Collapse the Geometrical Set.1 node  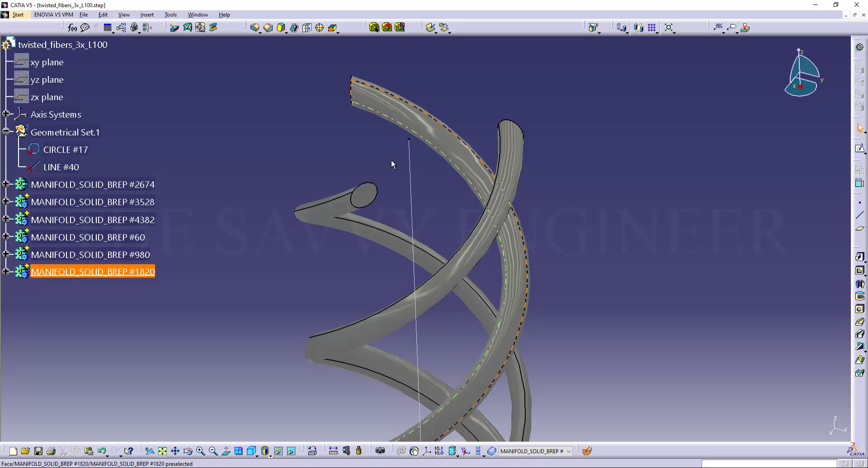[x=6, y=131]
